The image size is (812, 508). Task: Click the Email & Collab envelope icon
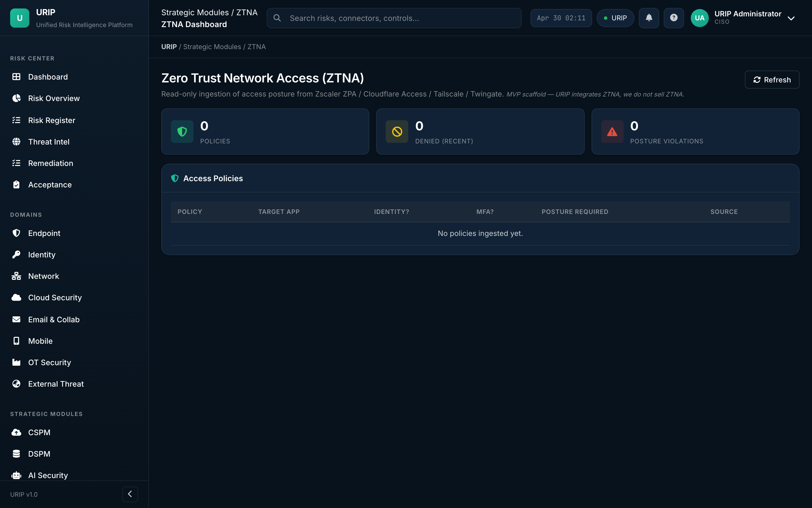tap(16, 319)
